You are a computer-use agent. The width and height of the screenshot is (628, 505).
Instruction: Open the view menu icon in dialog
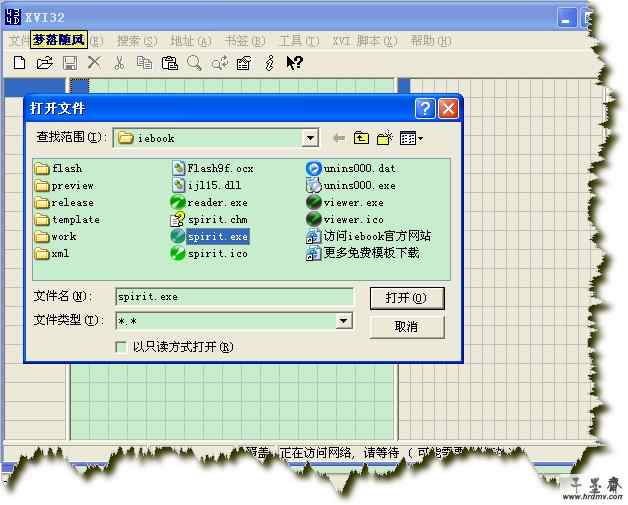(411, 139)
